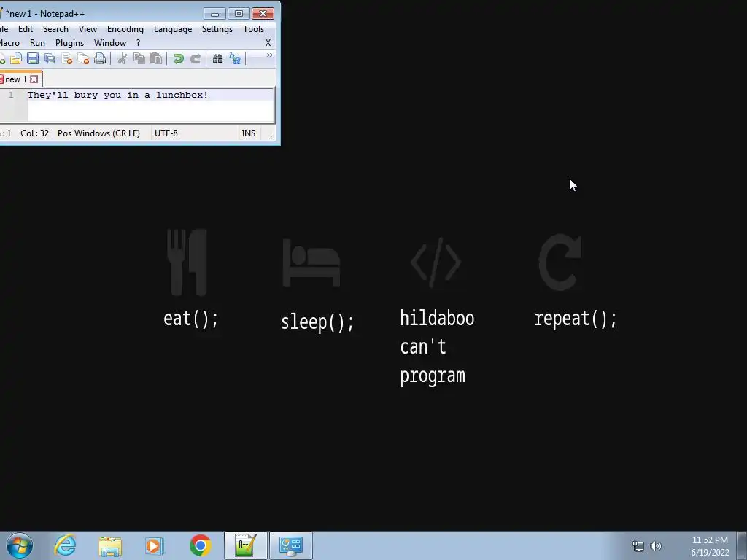
Task: Open the Control Panel taskbar button
Action: point(291,545)
